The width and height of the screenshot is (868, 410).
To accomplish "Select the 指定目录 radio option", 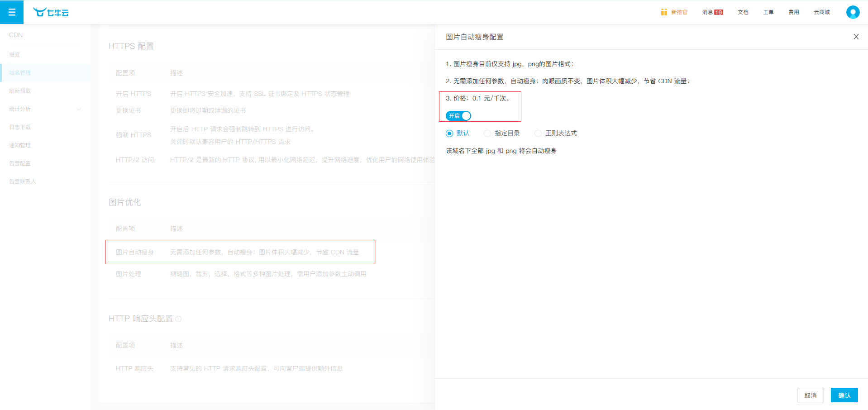I will pos(487,133).
